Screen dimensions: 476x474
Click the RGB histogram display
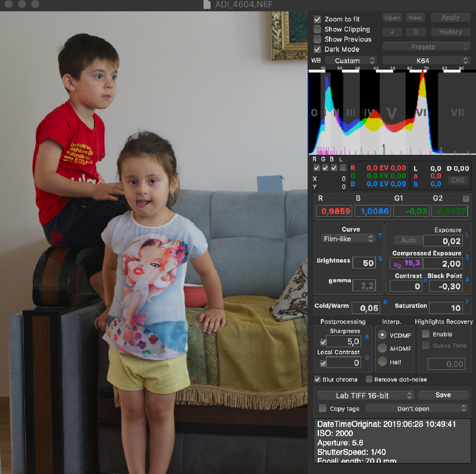[x=392, y=113]
